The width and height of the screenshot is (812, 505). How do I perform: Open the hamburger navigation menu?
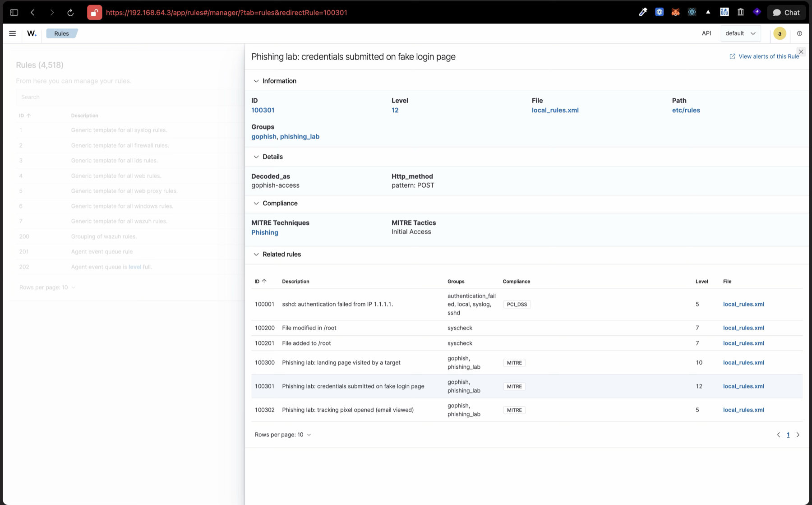click(13, 33)
